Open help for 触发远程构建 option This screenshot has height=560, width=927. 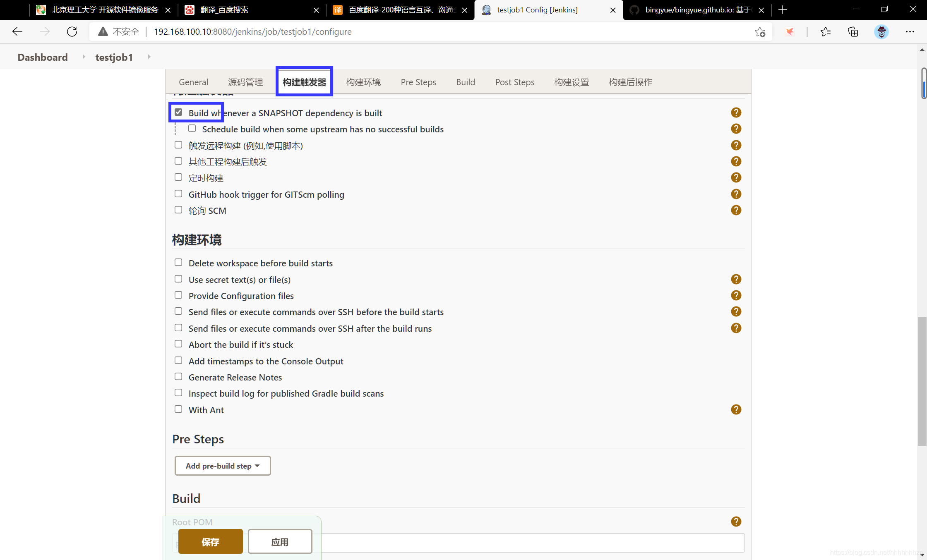point(736,145)
